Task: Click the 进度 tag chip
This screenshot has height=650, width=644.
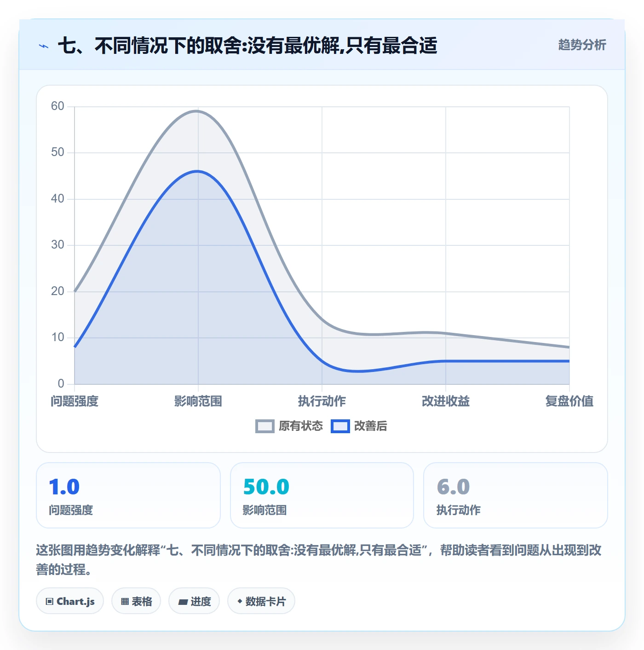Action: [x=194, y=601]
